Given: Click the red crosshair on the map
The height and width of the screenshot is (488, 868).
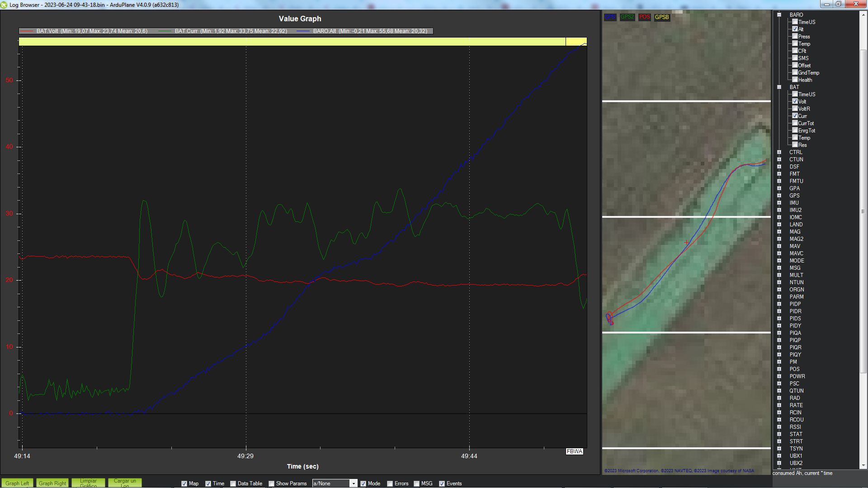Looking at the screenshot, I should 686,243.
